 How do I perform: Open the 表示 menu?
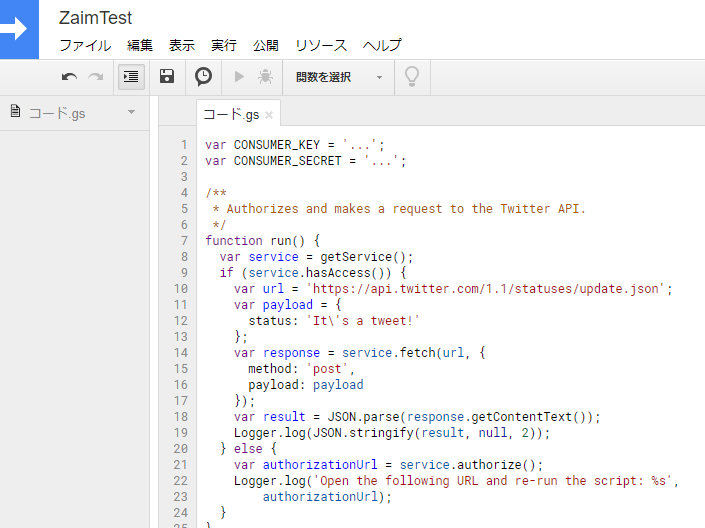pos(182,45)
